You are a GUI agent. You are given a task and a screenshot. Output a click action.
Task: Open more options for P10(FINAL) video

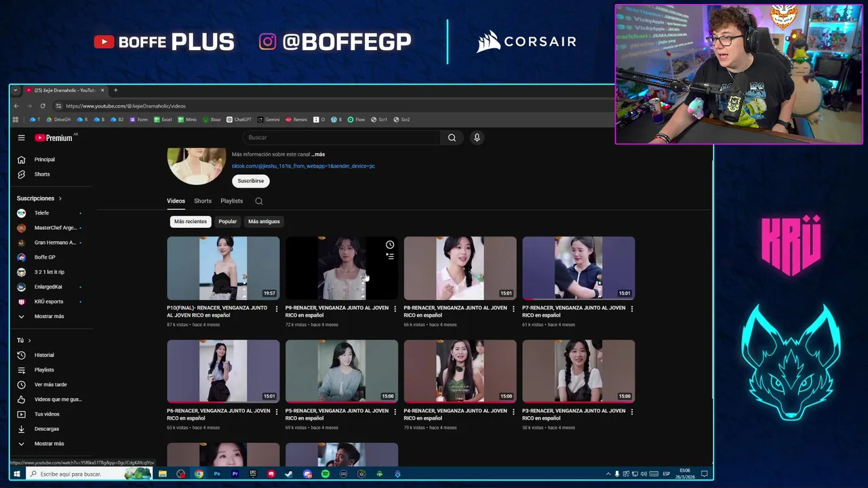click(276, 308)
